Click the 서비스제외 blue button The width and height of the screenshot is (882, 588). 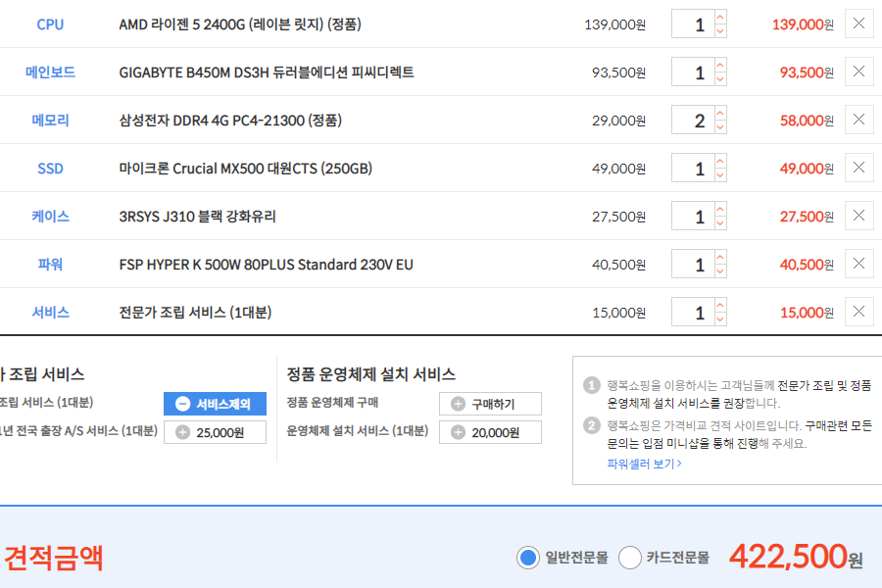(215, 404)
